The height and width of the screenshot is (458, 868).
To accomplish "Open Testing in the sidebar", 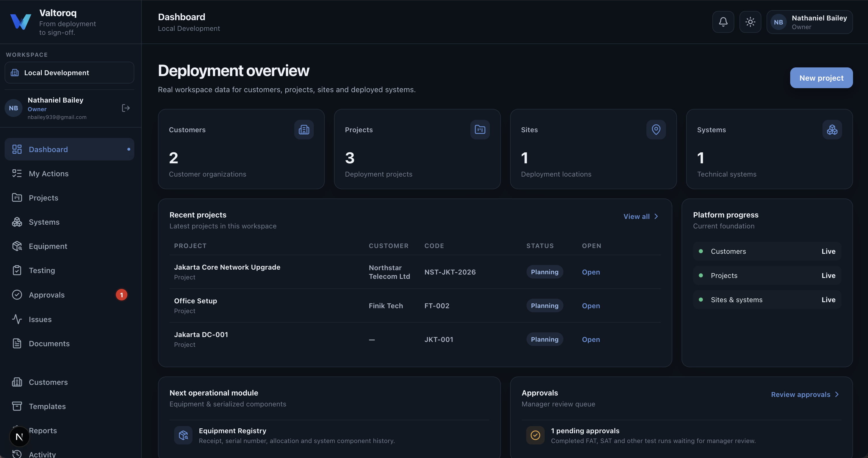I will (x=69, y=270).
